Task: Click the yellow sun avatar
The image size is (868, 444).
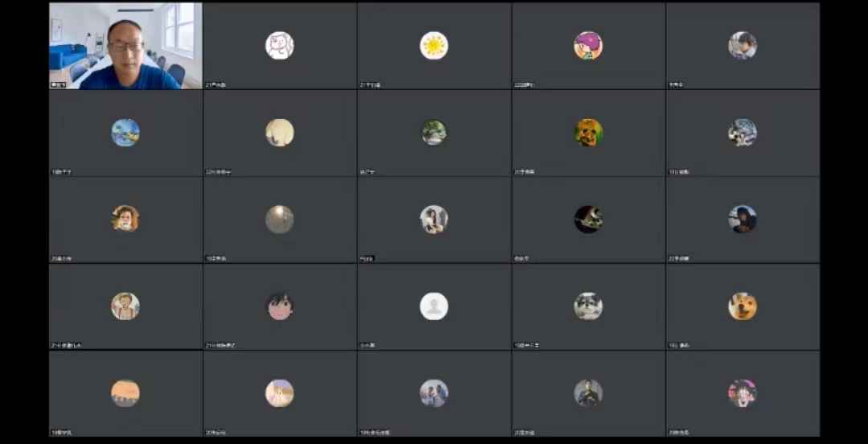Action: point(434,46)
